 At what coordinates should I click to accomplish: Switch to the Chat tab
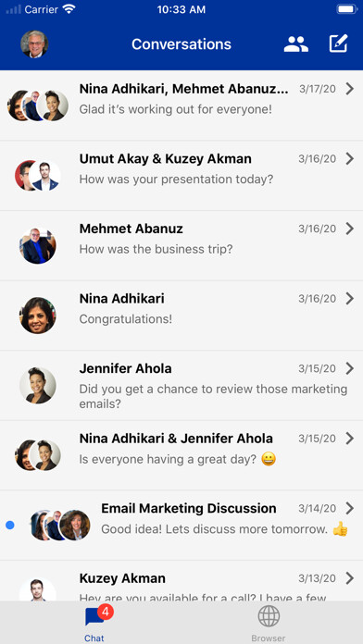tap(94, 622)
